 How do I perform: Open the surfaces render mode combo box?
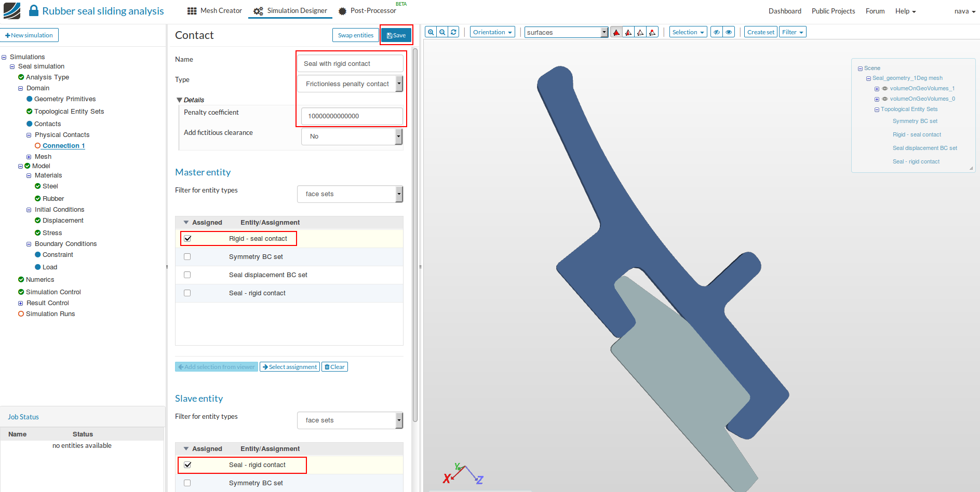tap(566, 32)
